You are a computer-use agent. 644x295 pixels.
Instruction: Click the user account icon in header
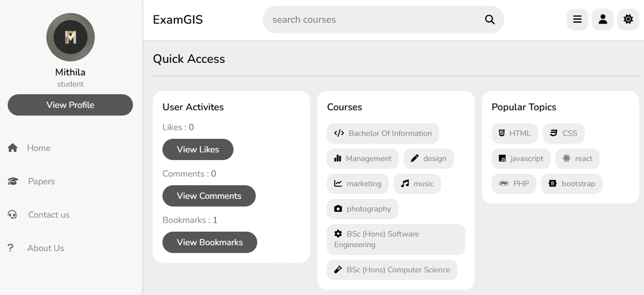click(603, 20)
